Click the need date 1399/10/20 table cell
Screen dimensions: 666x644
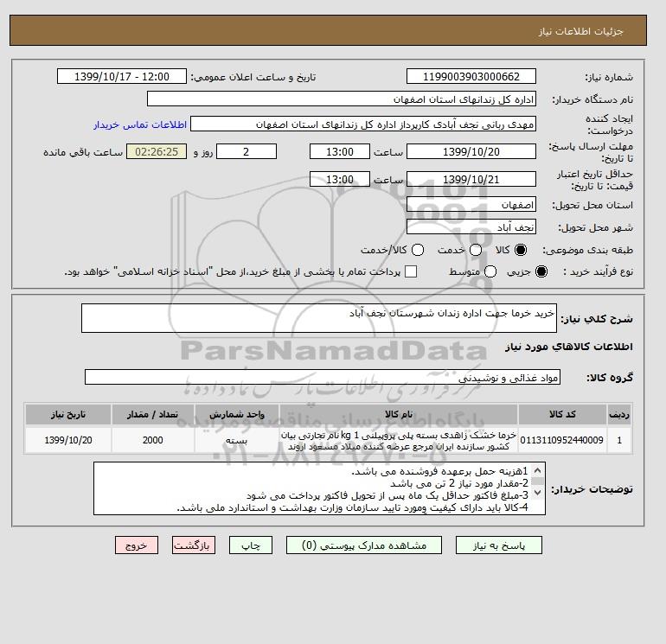click(x=68, y=440)
